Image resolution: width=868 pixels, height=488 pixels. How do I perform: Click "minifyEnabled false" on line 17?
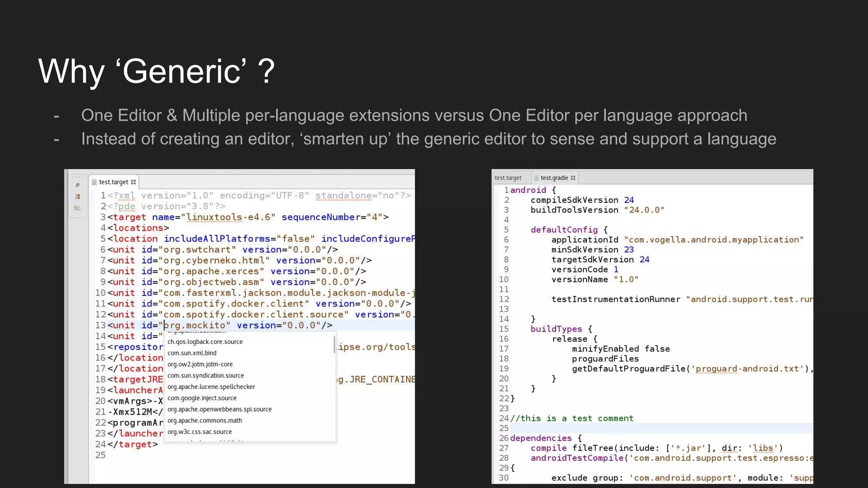[621, 349]
